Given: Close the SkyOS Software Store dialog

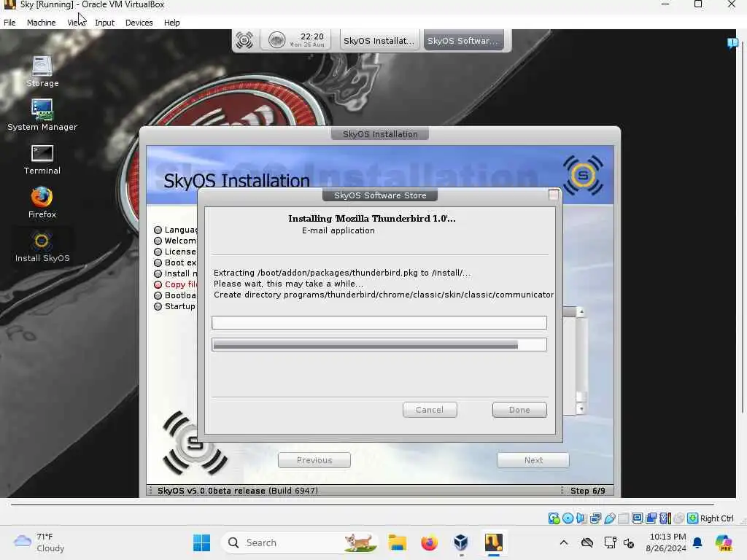Looking at the screenshot, I should (554, 194).
